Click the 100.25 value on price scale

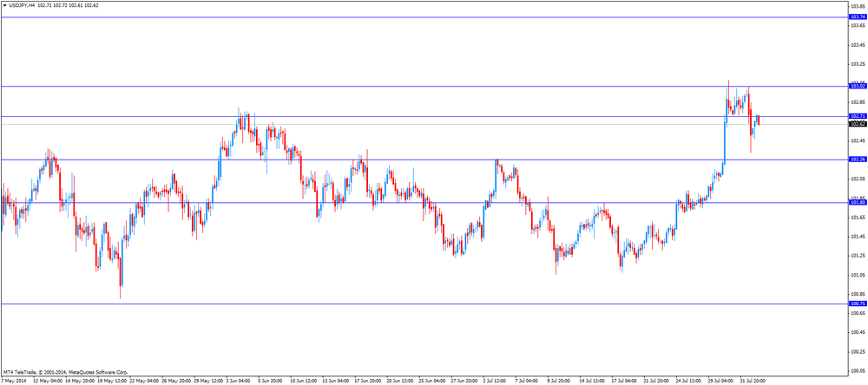858,351
